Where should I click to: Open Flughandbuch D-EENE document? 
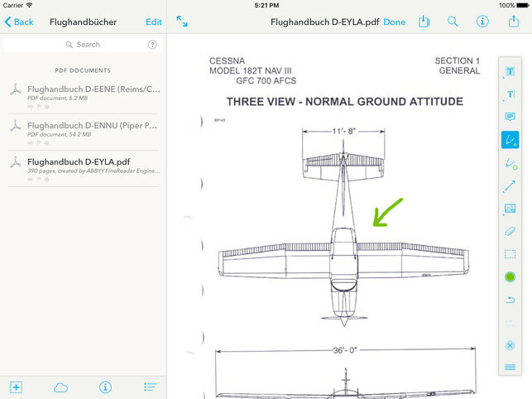(84, 96)
